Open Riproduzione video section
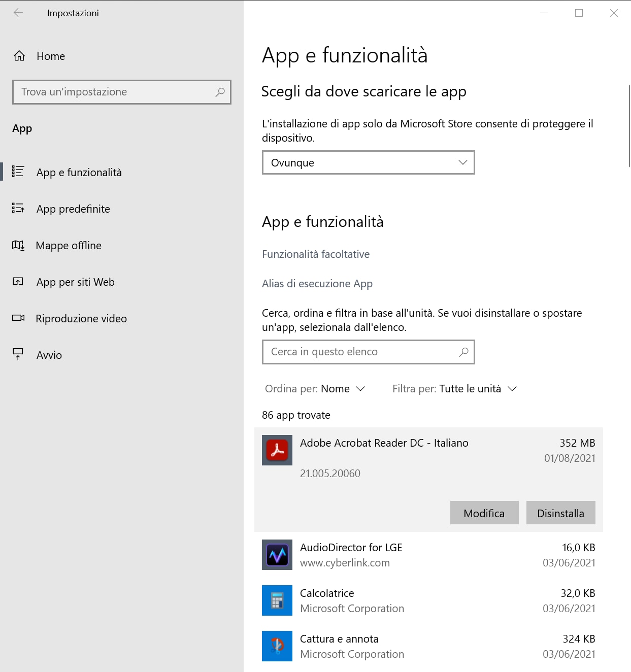 pyautogui.click(x=122, y=318)
